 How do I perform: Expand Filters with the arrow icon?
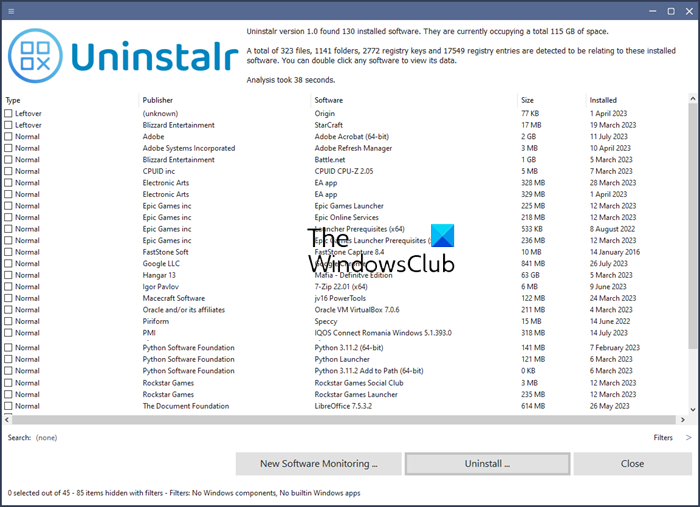pos(688,438)
